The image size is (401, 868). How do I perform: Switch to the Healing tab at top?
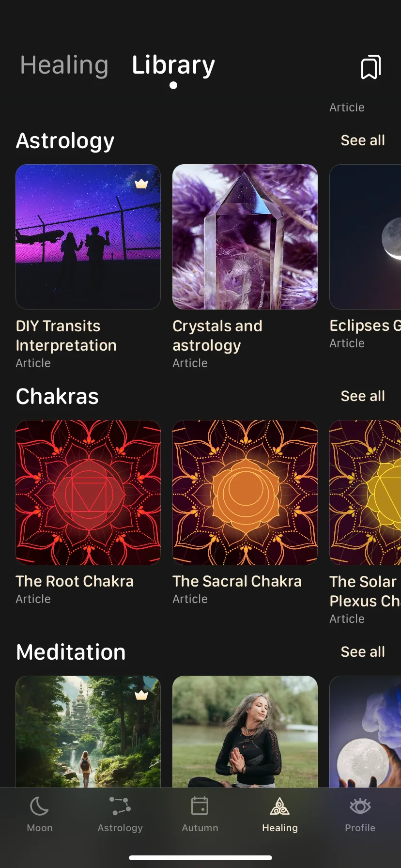click(x=64, y=65)
